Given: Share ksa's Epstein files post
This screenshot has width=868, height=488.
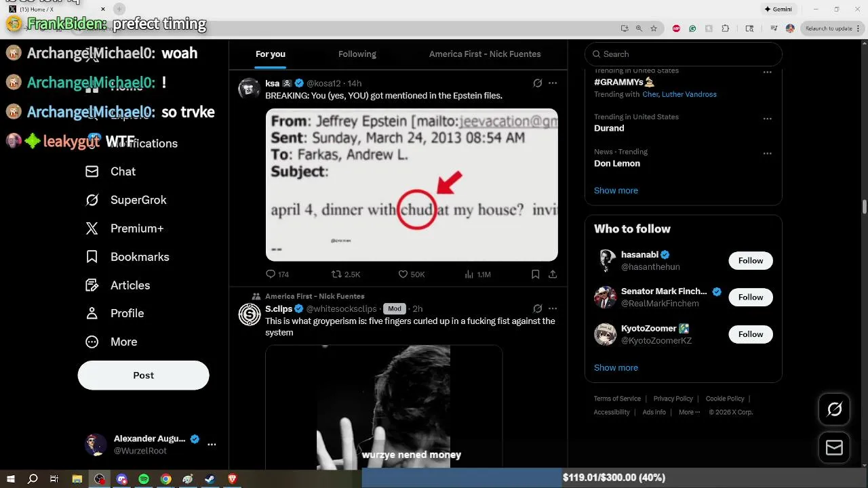Looking at the screenshot, I should 553,274.
